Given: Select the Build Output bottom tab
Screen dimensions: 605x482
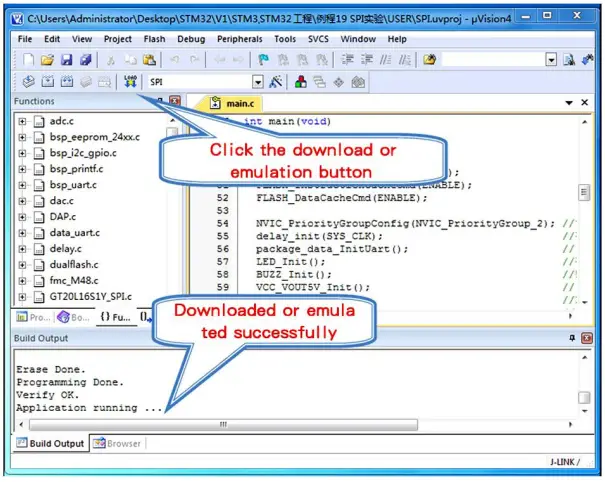Looking at the screenshot, I should click(x=50, y=443).
